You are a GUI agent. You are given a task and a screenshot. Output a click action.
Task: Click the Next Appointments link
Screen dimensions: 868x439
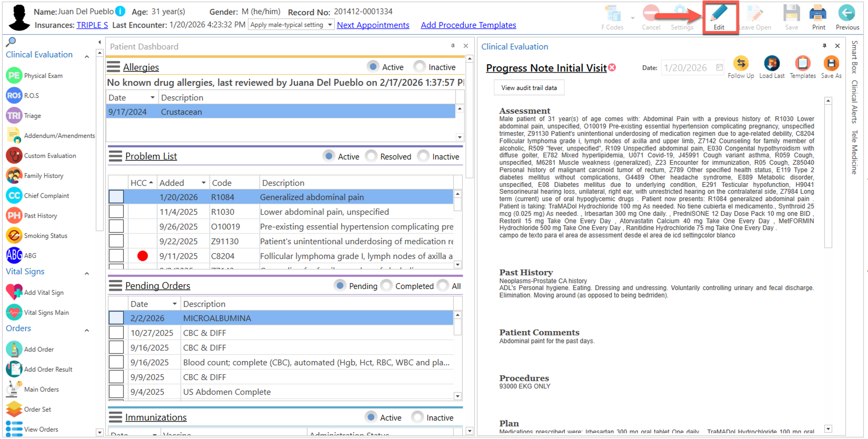point(373,25)
